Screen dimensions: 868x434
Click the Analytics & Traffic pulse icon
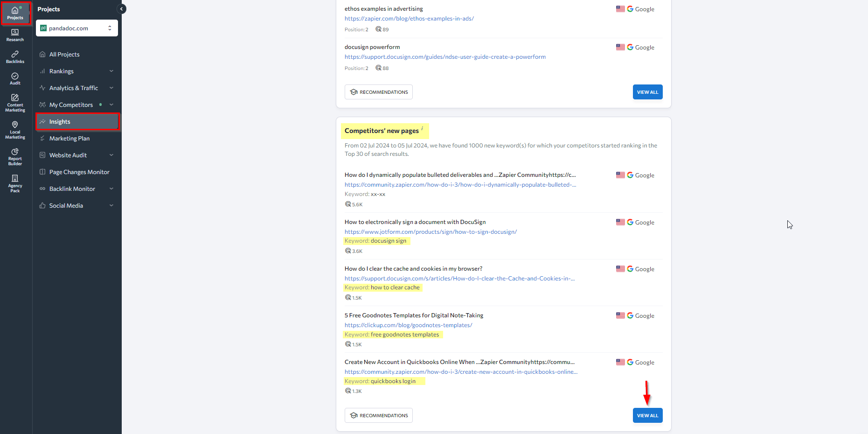[42, 88]
